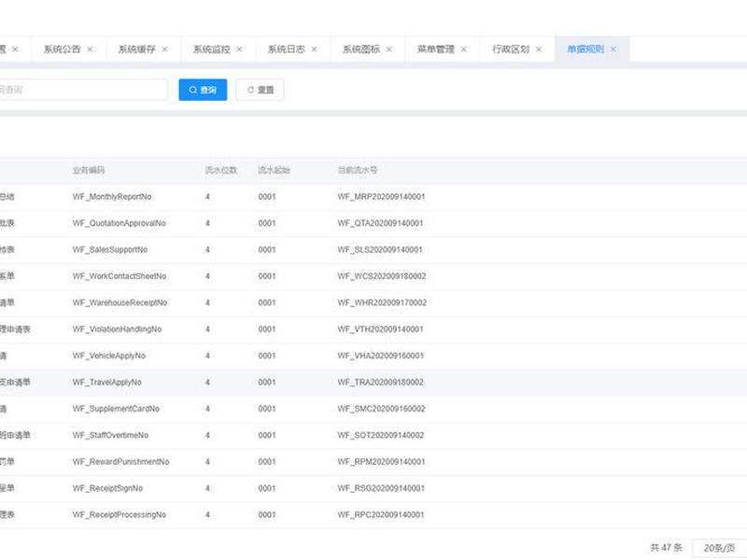Image resolution: width=747 pixels, height=560 pixels.
Task: Click the 业务编码 column header
Action: pyautogui.click(x=89, y=170)
